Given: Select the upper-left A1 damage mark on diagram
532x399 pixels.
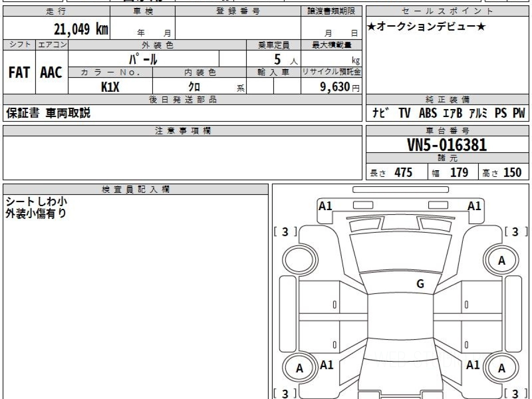Looking at the screenshot, I should click(325, 206).
